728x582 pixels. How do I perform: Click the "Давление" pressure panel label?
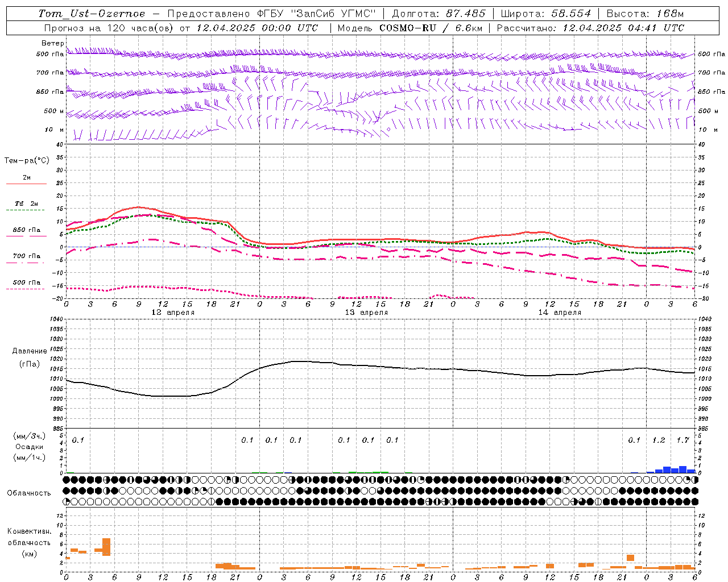point(30,351)
